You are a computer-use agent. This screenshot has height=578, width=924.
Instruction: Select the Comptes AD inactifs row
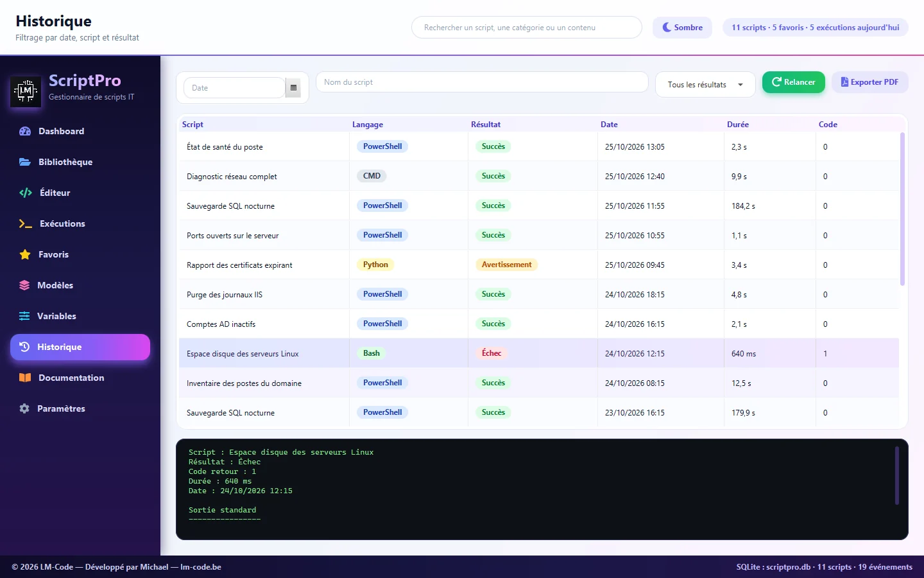click(x=539, y=324)
